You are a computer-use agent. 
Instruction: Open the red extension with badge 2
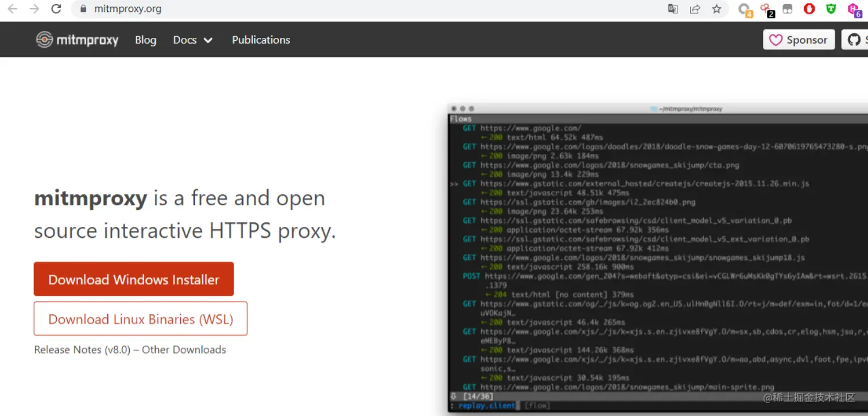pos(766,9)
